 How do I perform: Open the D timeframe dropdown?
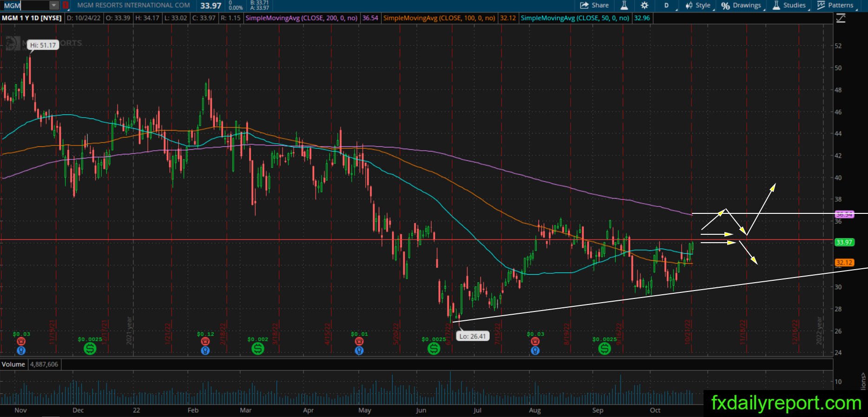[666, 5]
